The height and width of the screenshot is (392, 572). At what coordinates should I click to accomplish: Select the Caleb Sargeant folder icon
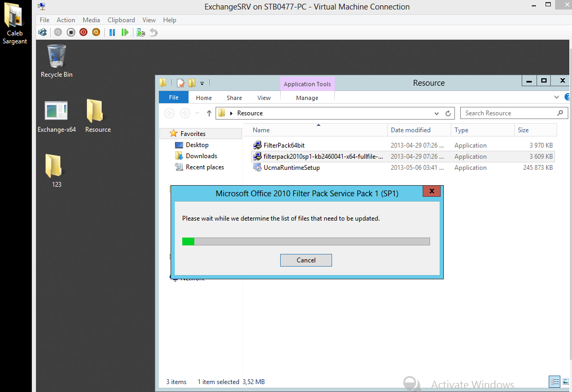(15, 23)
